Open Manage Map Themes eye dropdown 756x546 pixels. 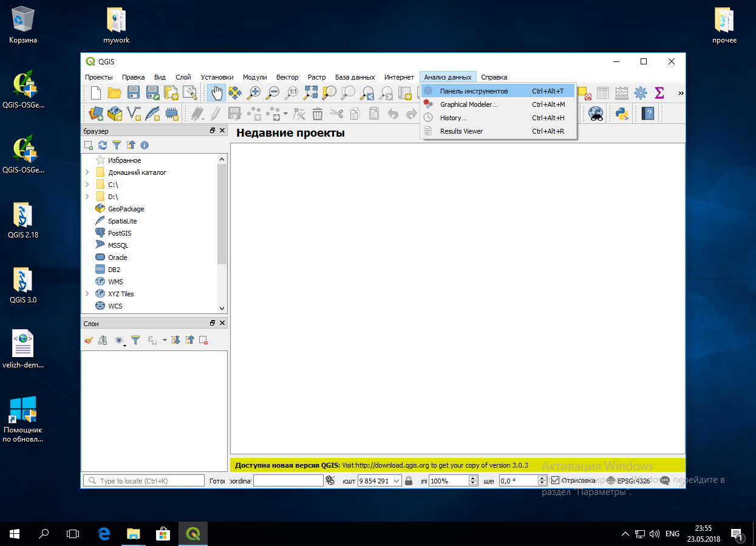tap(120, 341)
